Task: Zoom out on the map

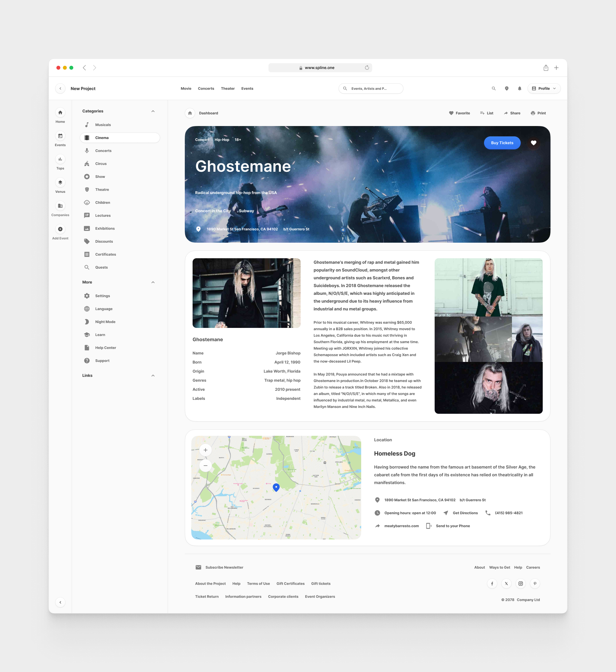Action: coord(206,466)
